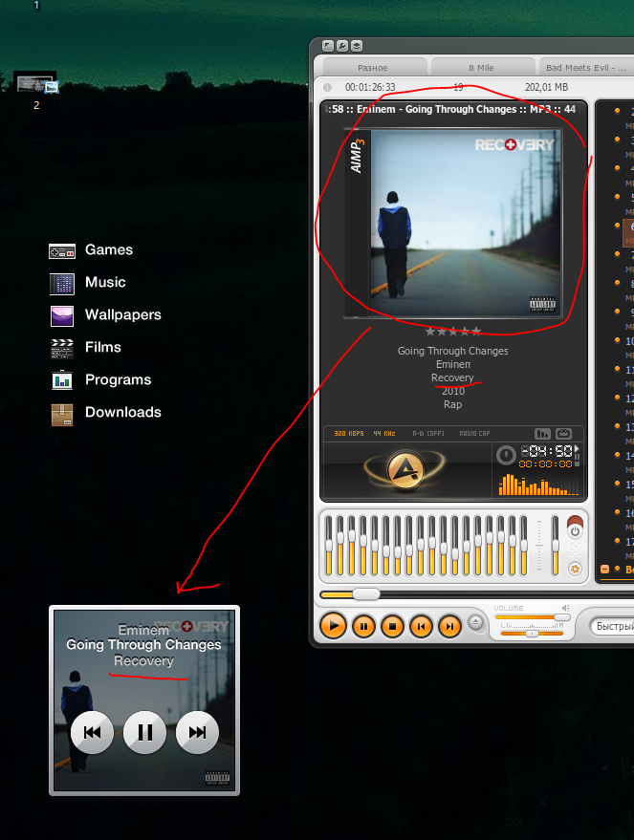
Task: Click the stacked tray icon in AIMP title bar
Action: pyautogui.click(x=357, y=46)
